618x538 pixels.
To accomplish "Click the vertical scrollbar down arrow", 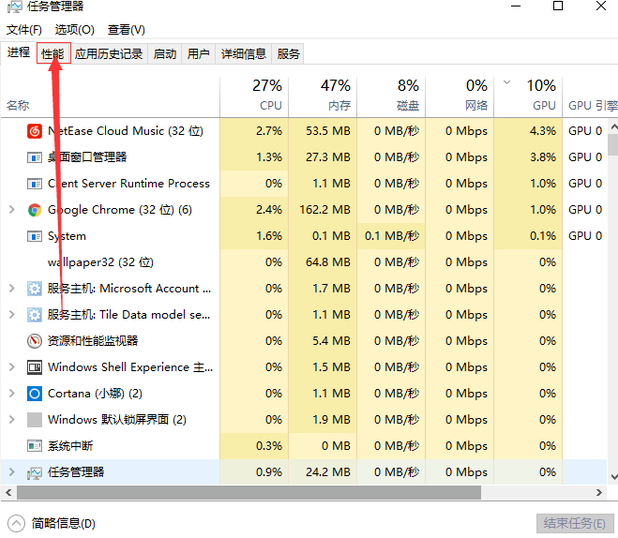I will [x=614, y=477].
